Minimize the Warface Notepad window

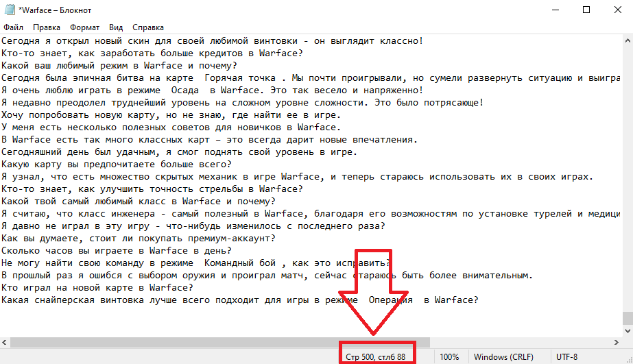click(556, 10)
